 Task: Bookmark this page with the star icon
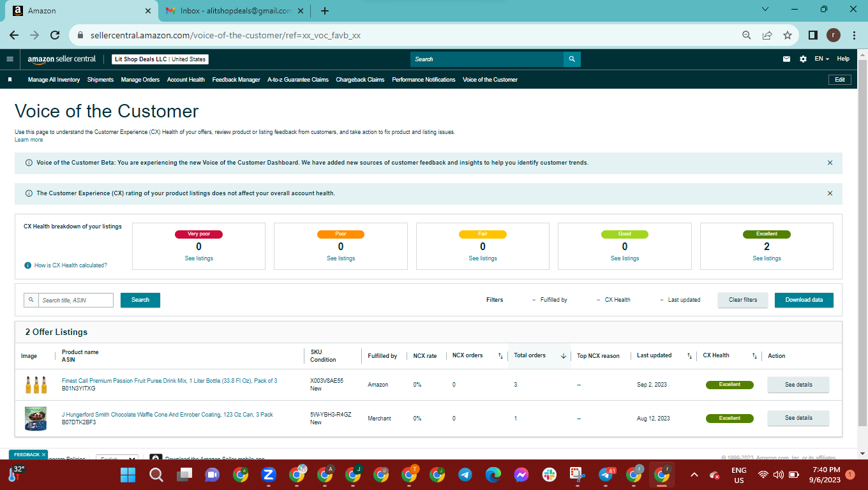[788, 35]
